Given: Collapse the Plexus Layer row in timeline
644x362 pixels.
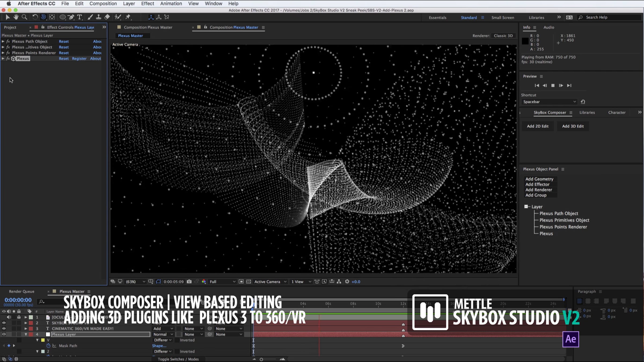Looking at the screenshot, I should pos(26,334).
